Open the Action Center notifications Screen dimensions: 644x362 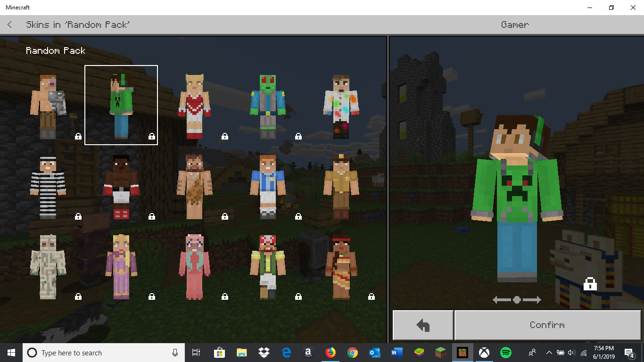tap(629, 353)
